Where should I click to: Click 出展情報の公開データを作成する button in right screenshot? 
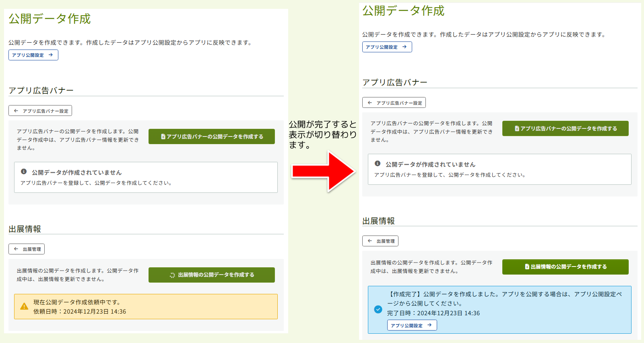click(x=566, y=267)
